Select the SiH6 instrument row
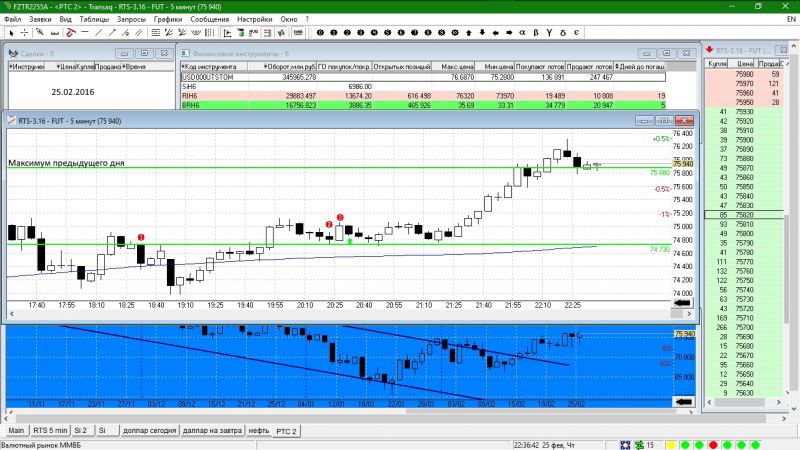The height and width of the screenshot is (450, 800). pyautogui.click(x=423, y=87)
